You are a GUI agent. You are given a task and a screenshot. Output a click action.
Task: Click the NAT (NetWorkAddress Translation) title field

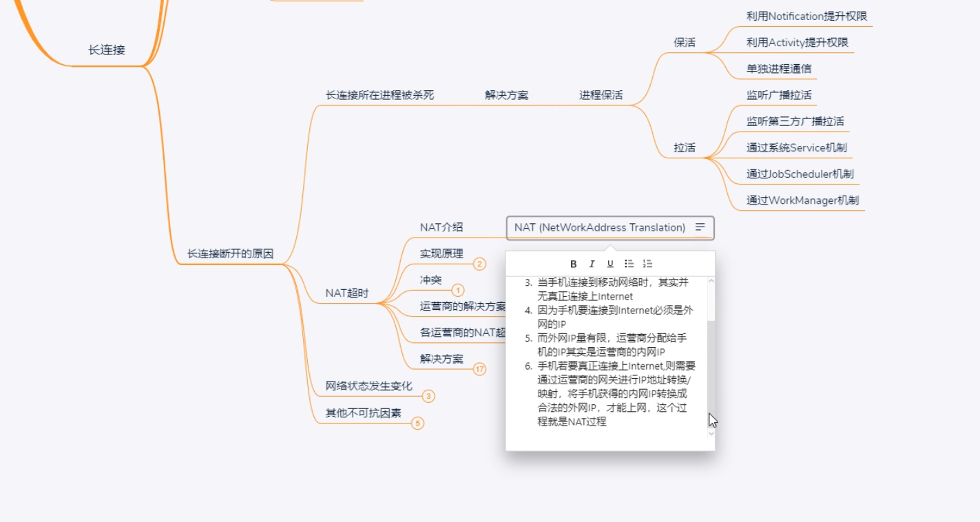(x=599, y=227)
